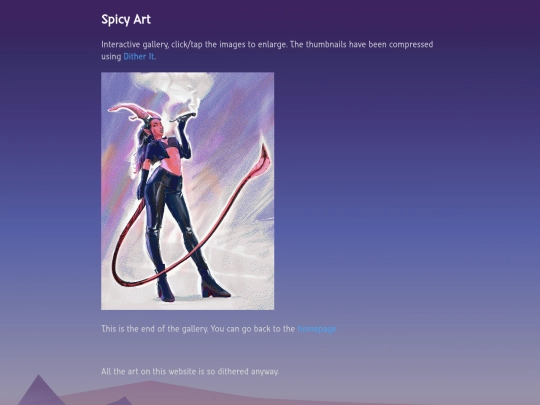540x405 pixels.
Task: Click the spade tip of the tail
Action: tap(264, 155)
